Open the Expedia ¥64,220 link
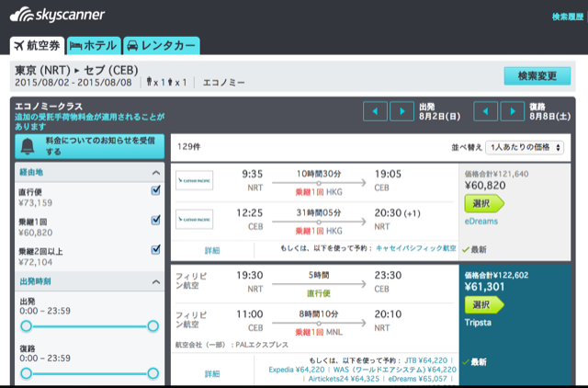The height and width of the screenshot is (388, 588). pos(296,370)
